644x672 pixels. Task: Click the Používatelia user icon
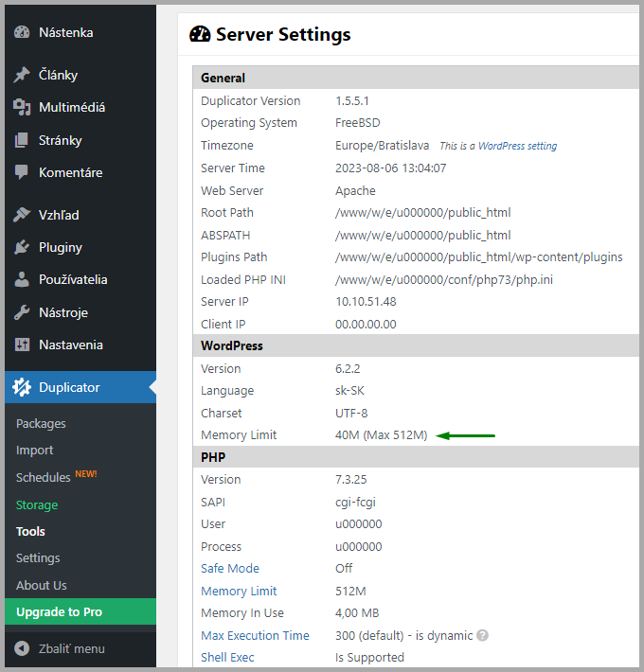coord(22,280)
